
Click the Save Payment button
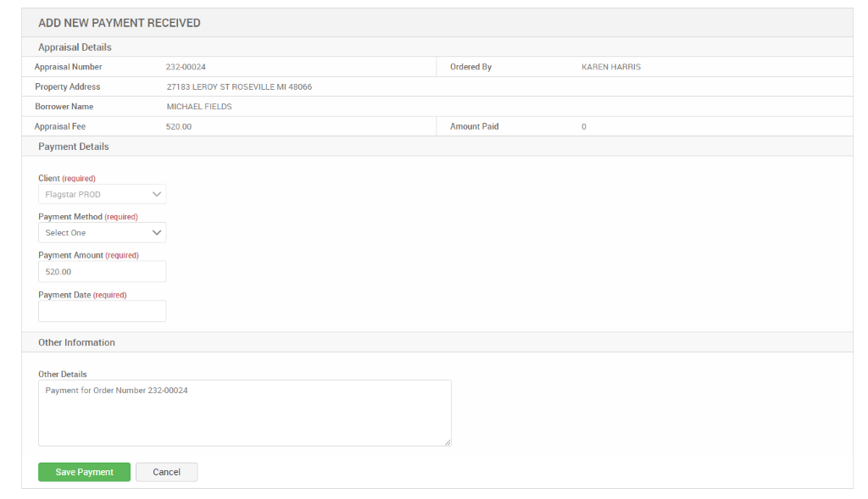click(x=84, y=472)
